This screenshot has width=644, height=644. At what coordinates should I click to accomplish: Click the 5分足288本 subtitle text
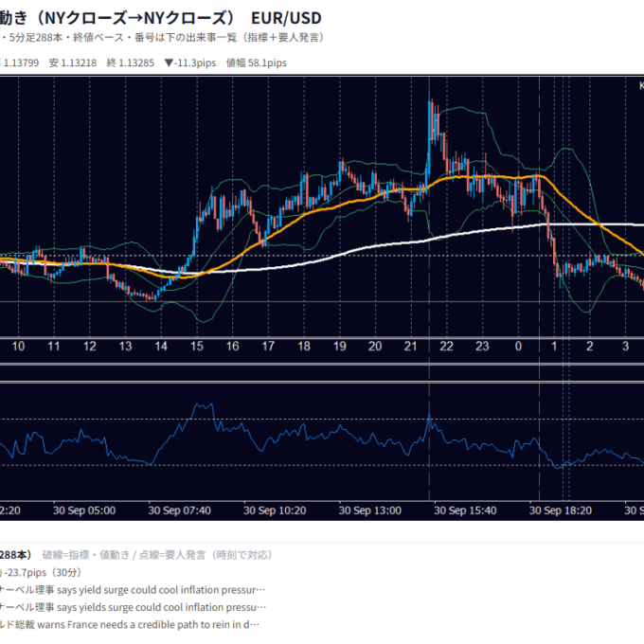pos(36,38)
